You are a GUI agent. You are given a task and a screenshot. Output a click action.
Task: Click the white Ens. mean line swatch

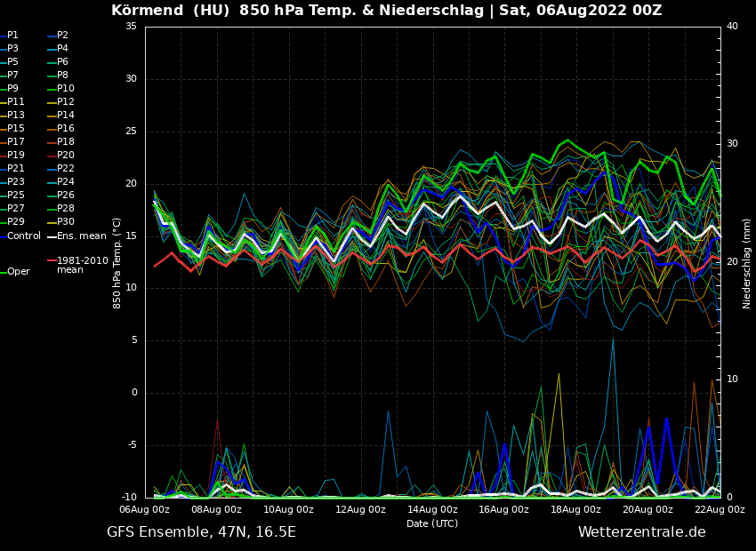(52, 236)
